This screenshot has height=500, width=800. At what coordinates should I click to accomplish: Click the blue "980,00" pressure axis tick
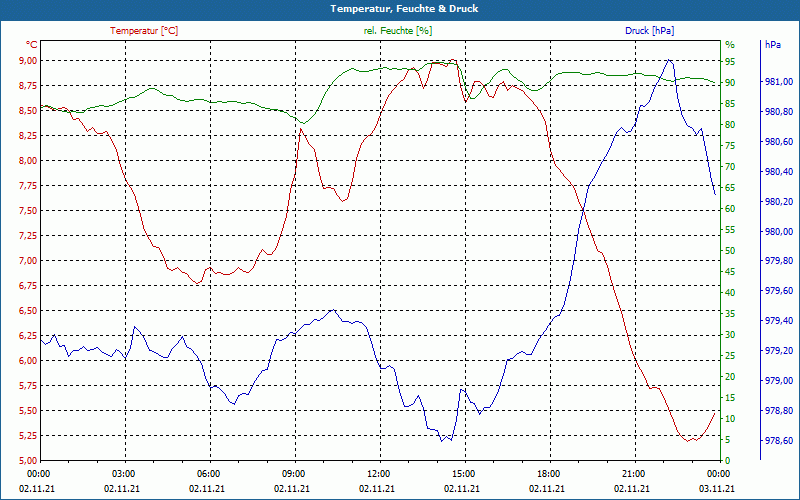[x=779, y=232]
